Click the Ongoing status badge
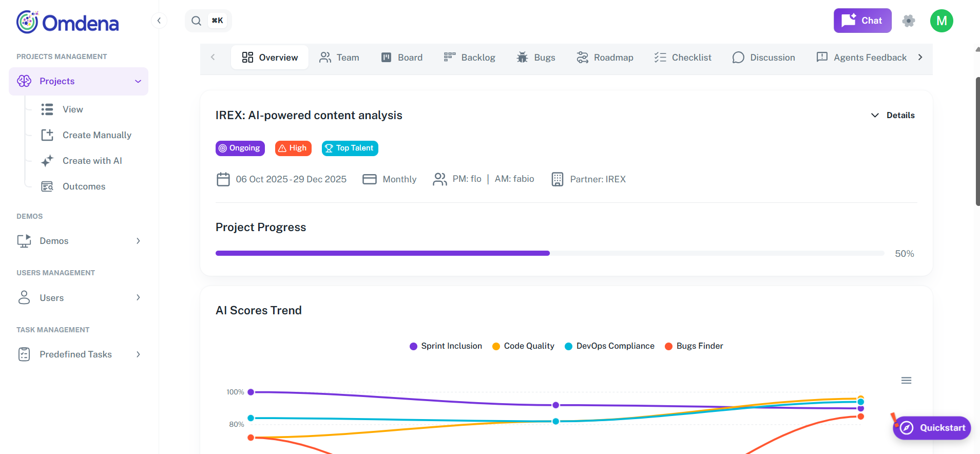 click(x=240, y=148)
